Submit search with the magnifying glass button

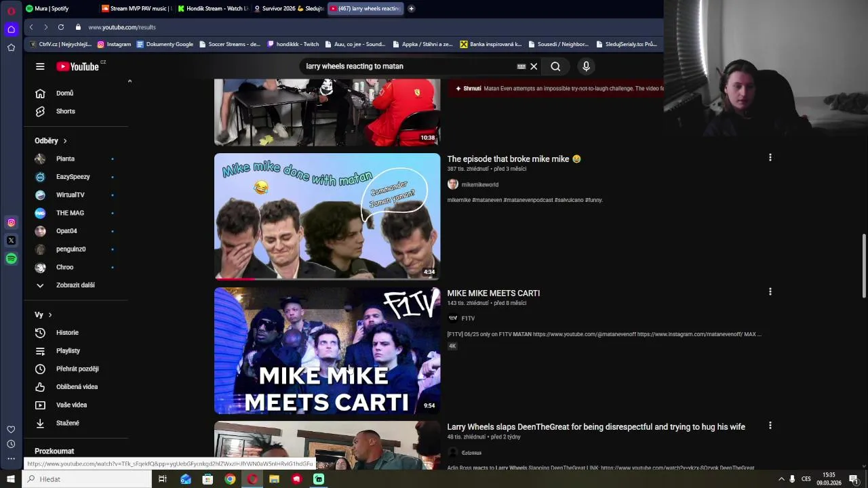555,66
